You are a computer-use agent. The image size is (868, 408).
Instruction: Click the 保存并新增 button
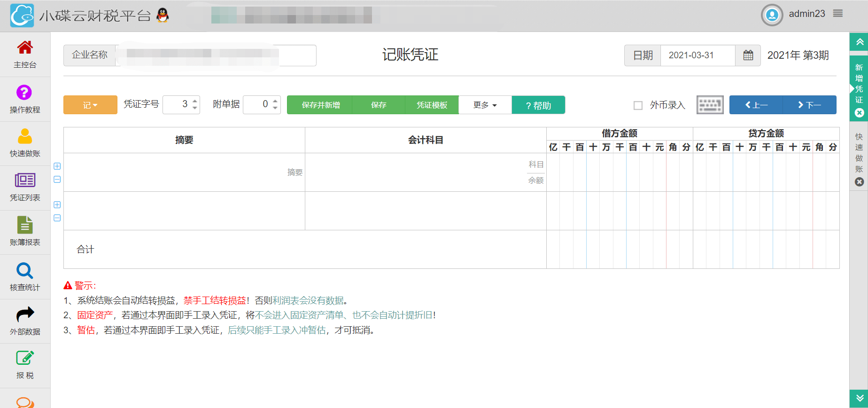(320, 105)
